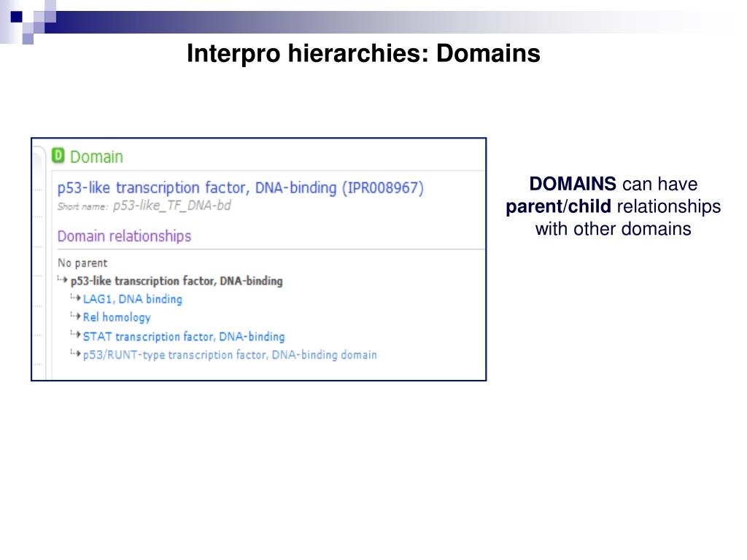Click the arrow beside Rel homology
747x560 pixels.
[x=75, y=316]
